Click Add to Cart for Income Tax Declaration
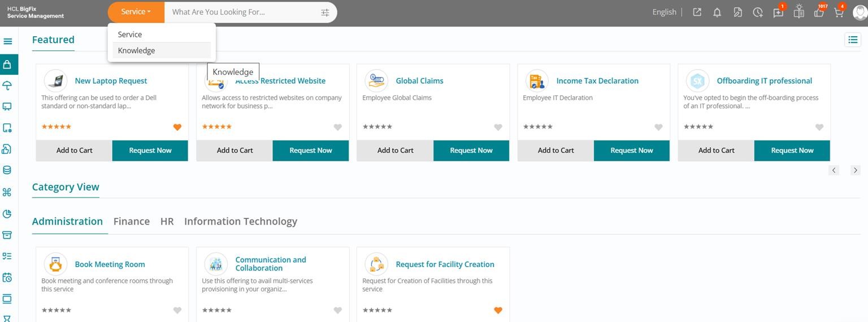The width and height of the screenshot is (868, 322). pyautogui.click(x=555, y=151)
